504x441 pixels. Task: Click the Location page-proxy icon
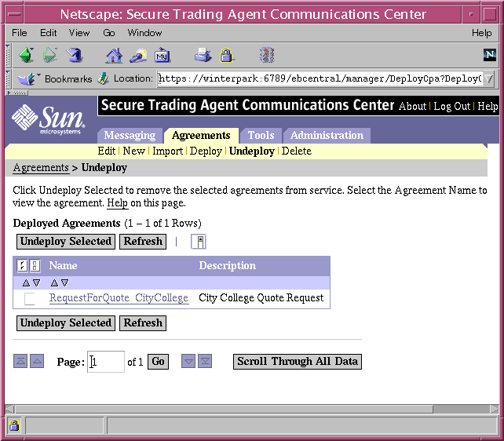click(x=103, y=78)
